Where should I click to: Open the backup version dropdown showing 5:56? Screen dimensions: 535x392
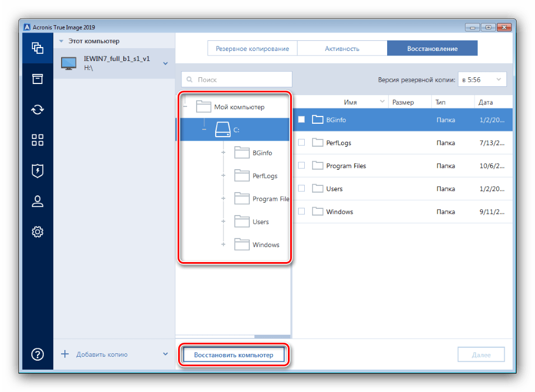[x=482, y=80]
